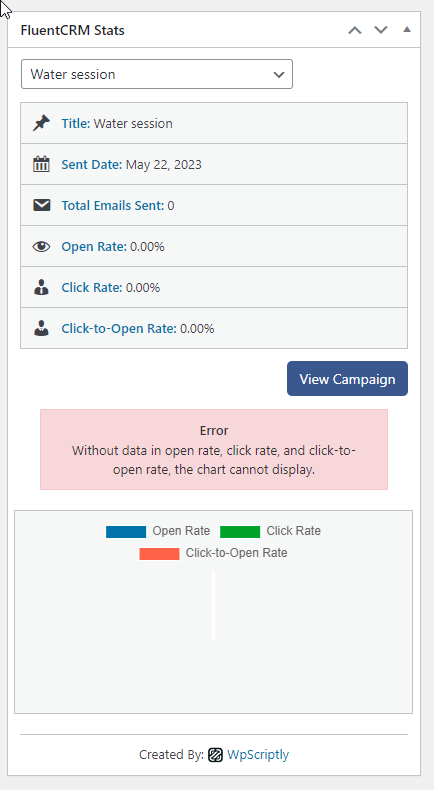Screen dimensions: 434x790
Task: Move widget up with the up chevron
Action: [x=355, y=30]
